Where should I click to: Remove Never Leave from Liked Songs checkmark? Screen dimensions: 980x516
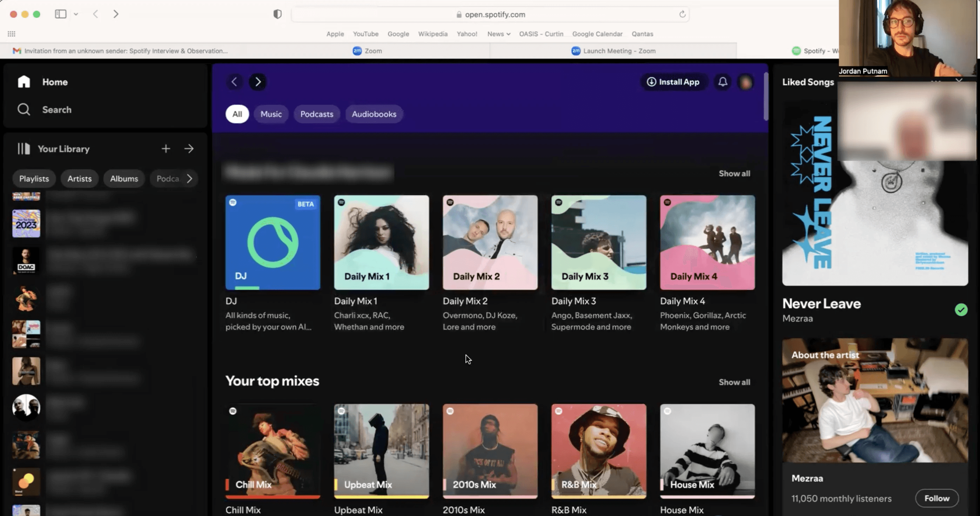(x=961, y=310)
